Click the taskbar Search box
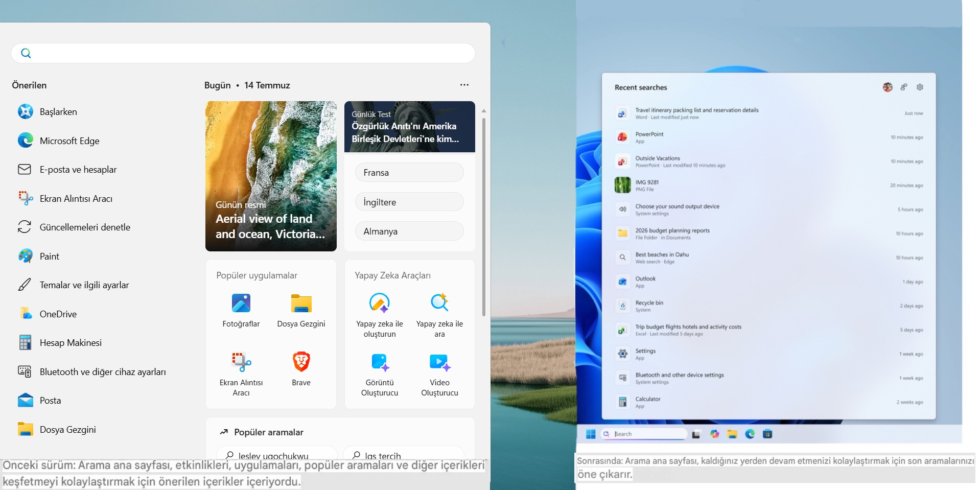This screenshot has width=980, height=490. point(644,434)
